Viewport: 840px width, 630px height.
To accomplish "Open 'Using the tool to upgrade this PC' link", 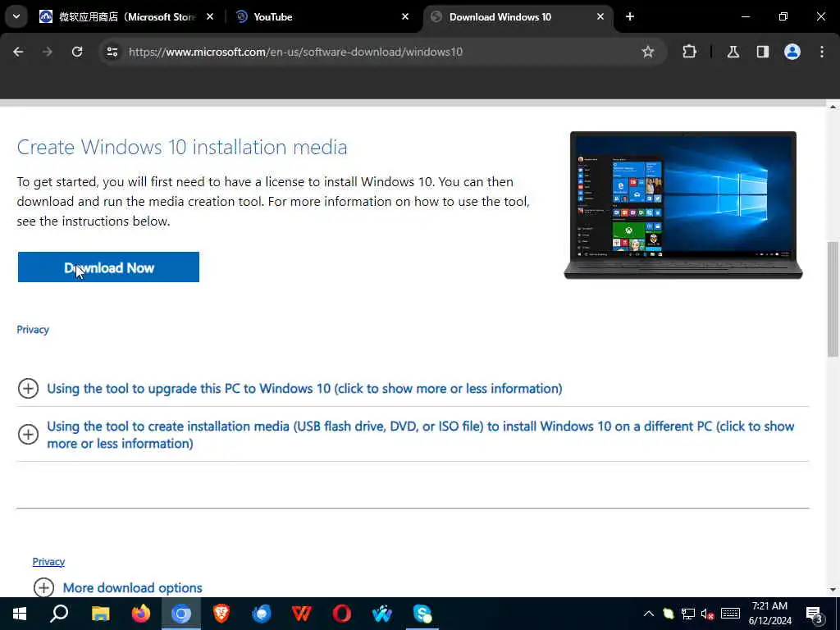I will coord(304,388).
